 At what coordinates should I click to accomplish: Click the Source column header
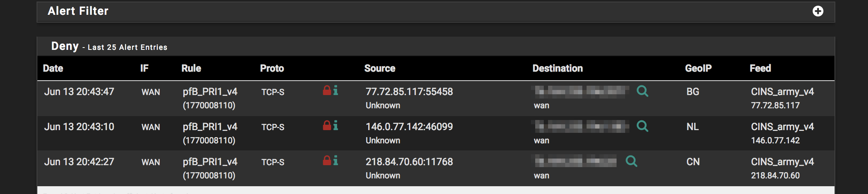[380, 69]
